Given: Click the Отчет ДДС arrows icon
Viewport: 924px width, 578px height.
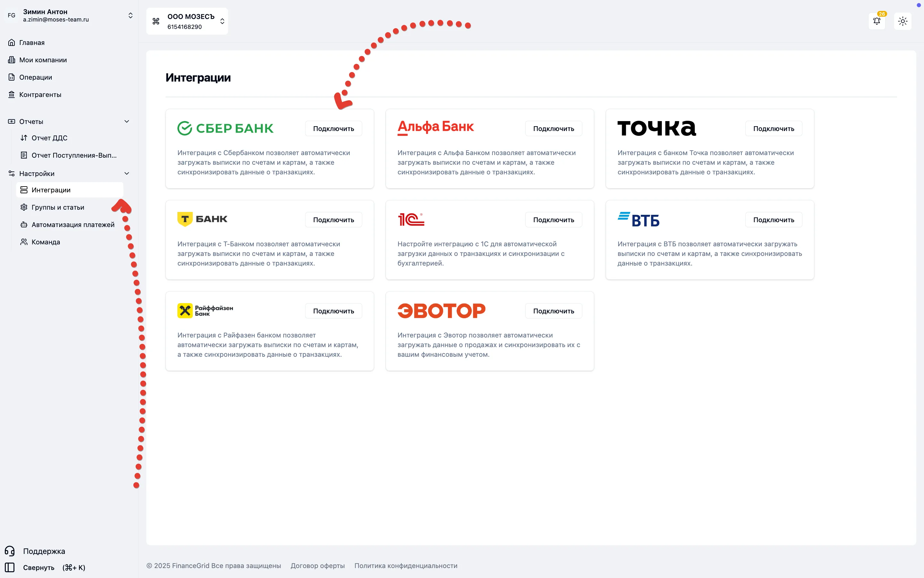Looking at the screenshot, I should click(x=24, y=138).
